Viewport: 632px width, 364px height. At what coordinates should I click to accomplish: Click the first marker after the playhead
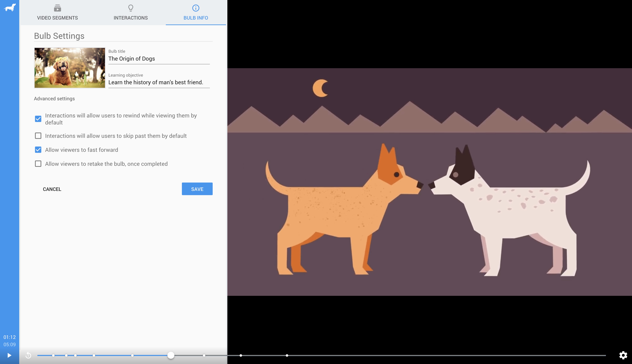click(x=204, y=355)
